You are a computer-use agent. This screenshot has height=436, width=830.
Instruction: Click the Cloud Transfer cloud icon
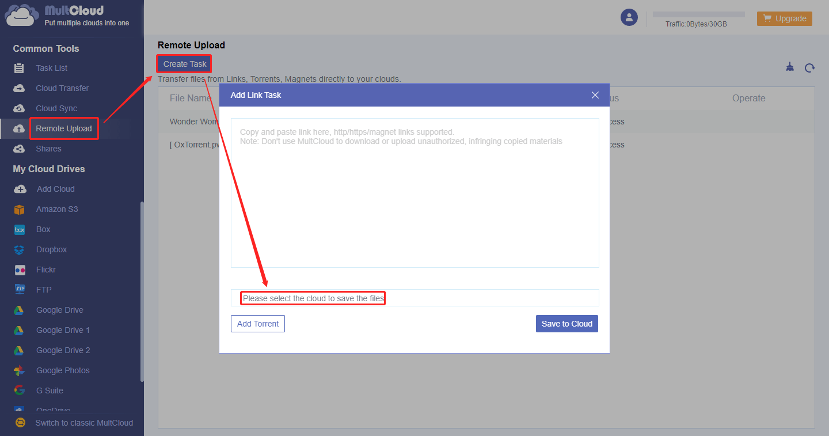[x=19, y=88]
